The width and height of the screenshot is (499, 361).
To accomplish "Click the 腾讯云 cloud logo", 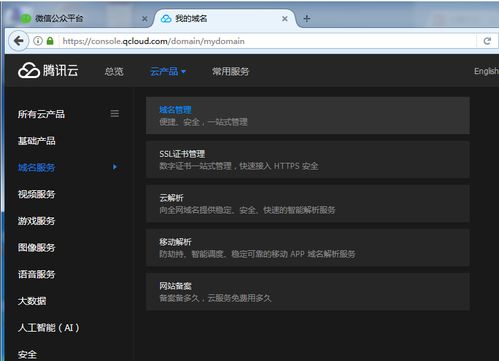I will 48,71.
